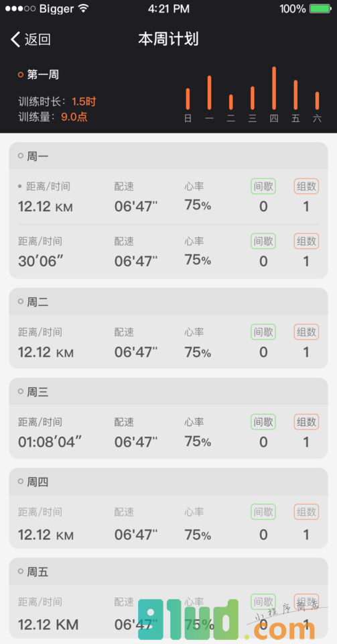
Task: Select the Thursday (四) bar in chart
Action: (x=274, y=89)
